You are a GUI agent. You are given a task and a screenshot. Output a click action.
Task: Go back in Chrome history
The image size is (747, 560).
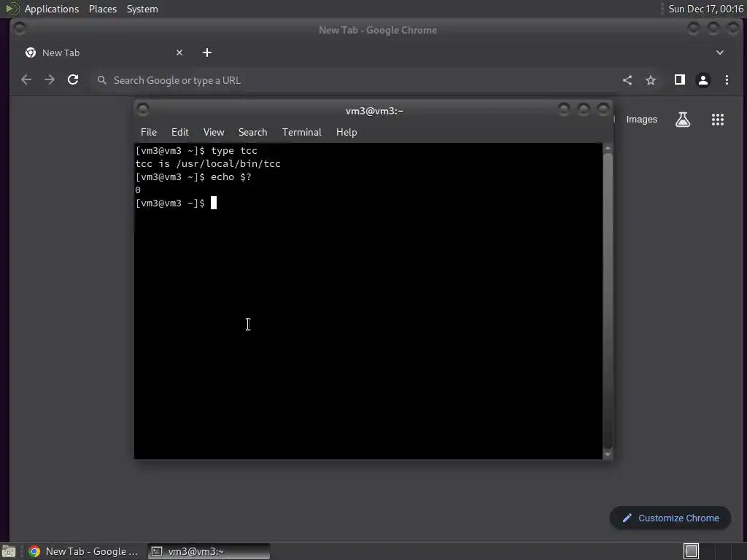(x=26, y=80)
